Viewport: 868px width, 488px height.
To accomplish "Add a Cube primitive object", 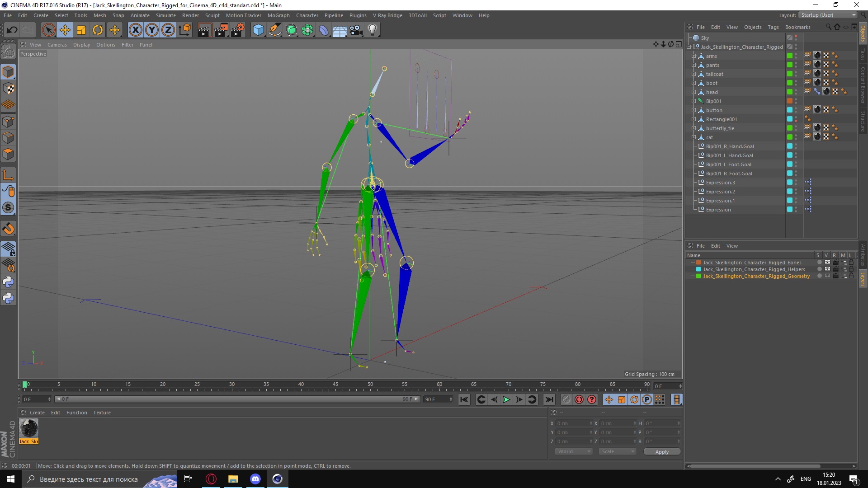I will tap(258, 30).
